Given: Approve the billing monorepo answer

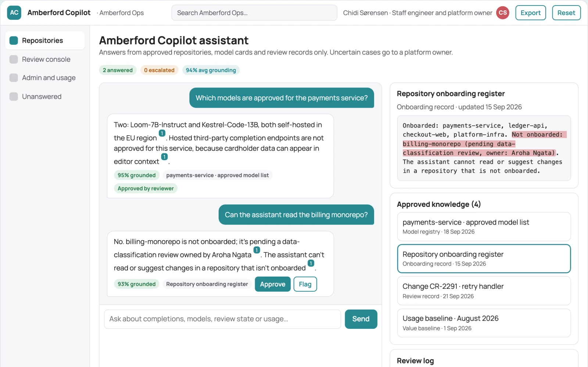Looking at the screenshot, I should coord(272,284).
